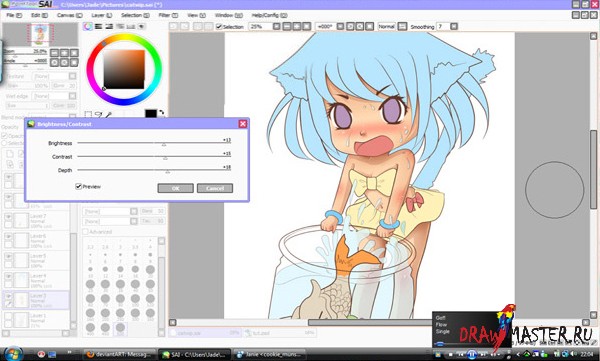Zoom out using top toolbar minus button
The width and height of the screenshot is (600, 361).
(287, 26)
